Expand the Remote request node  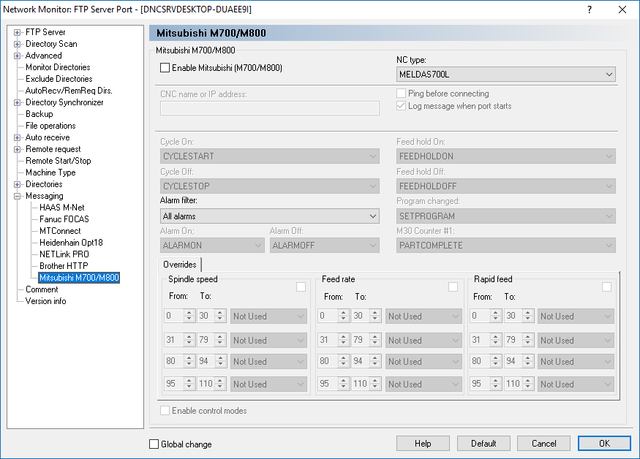(17, 149)
